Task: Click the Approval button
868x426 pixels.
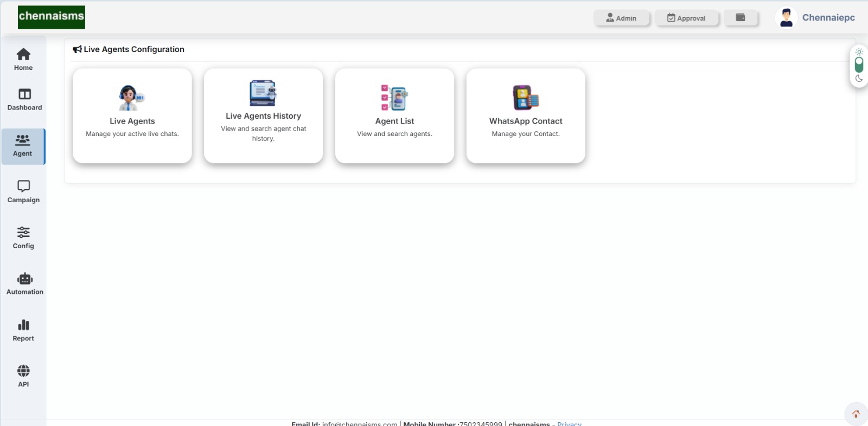Action: [686, 18]
